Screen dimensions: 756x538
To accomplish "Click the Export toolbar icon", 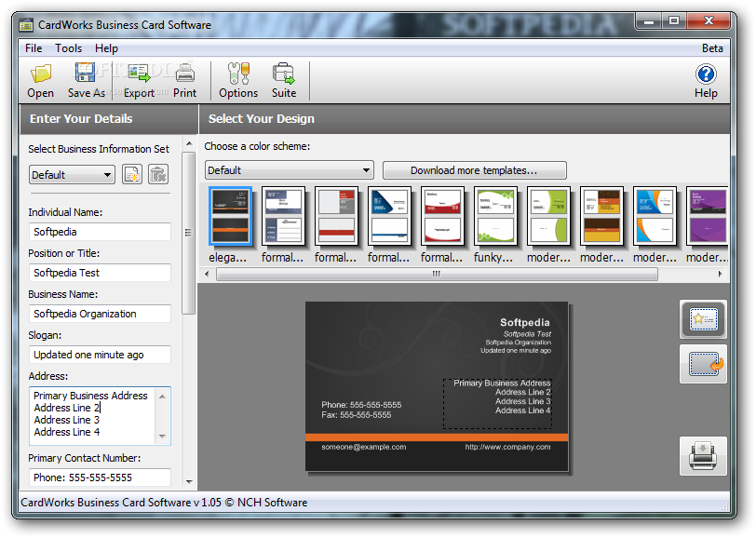I will click(140, 74).
